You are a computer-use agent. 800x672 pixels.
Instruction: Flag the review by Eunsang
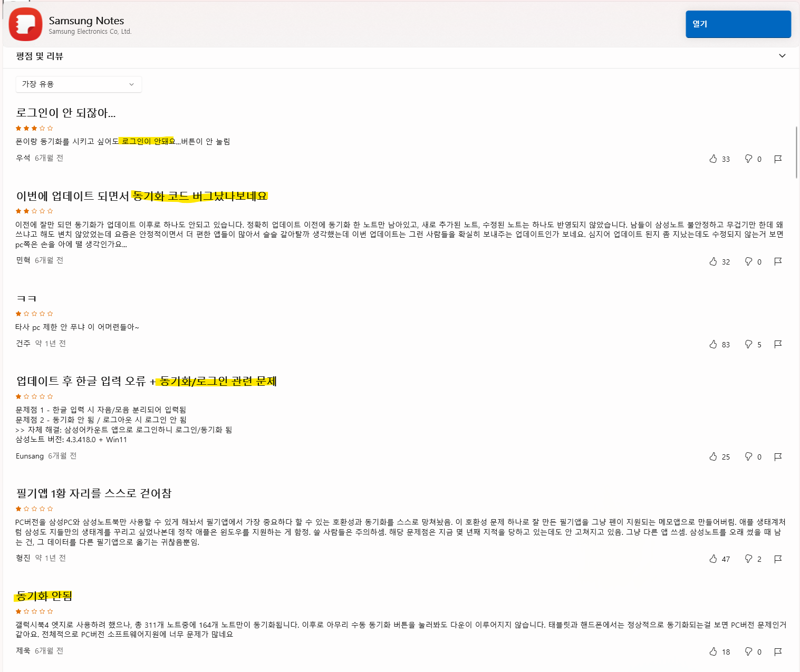click(778, 456)
